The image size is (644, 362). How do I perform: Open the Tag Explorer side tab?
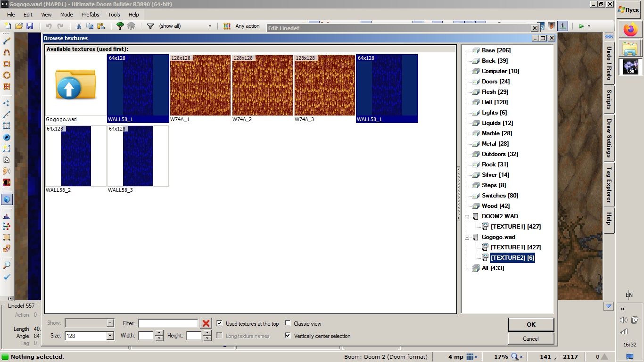click(609, 185)
